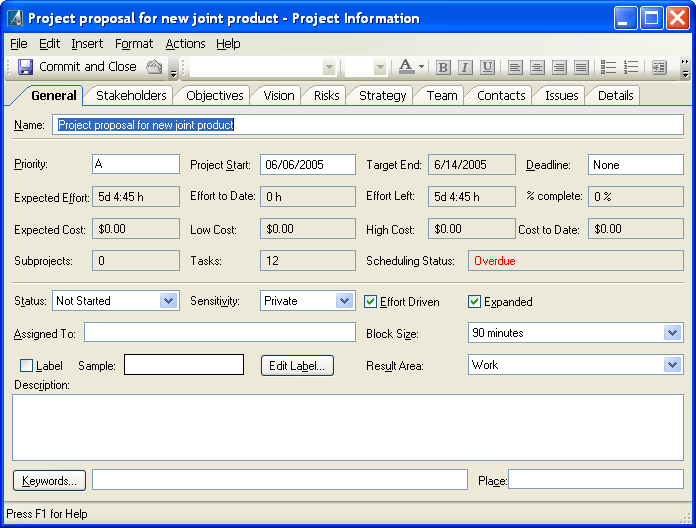Open the Block Size dropdown
This screenshot has width=696, height=528.
(672, 333)
